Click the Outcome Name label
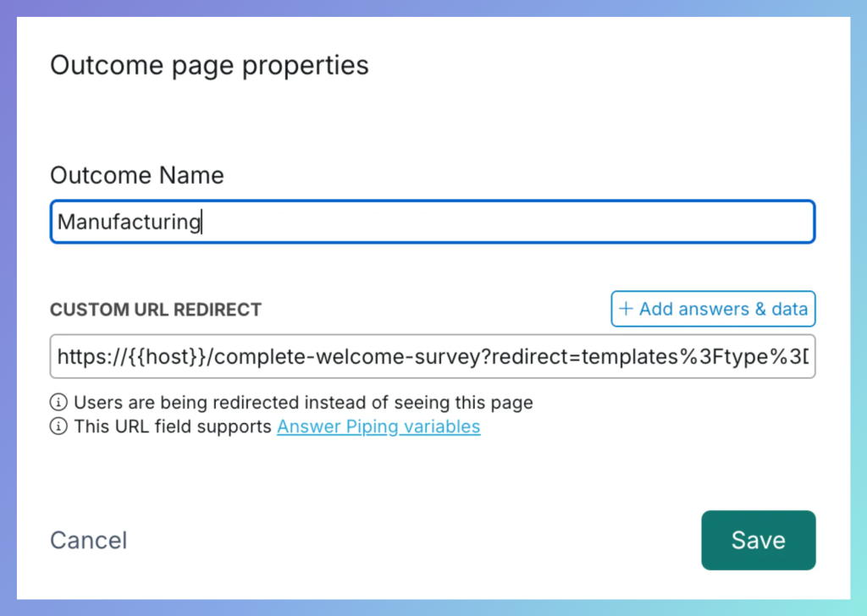The width and height of the screenshot is (867, 616). click(x=137, y=175)
